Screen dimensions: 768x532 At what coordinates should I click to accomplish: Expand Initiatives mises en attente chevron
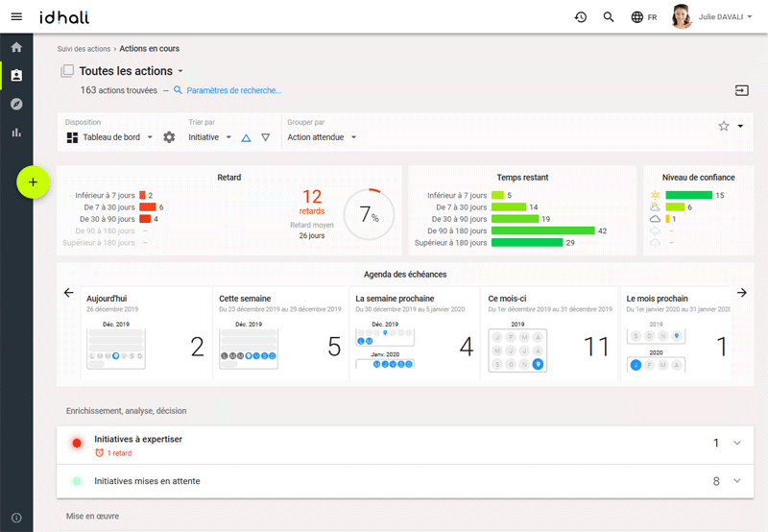[736, 481]
